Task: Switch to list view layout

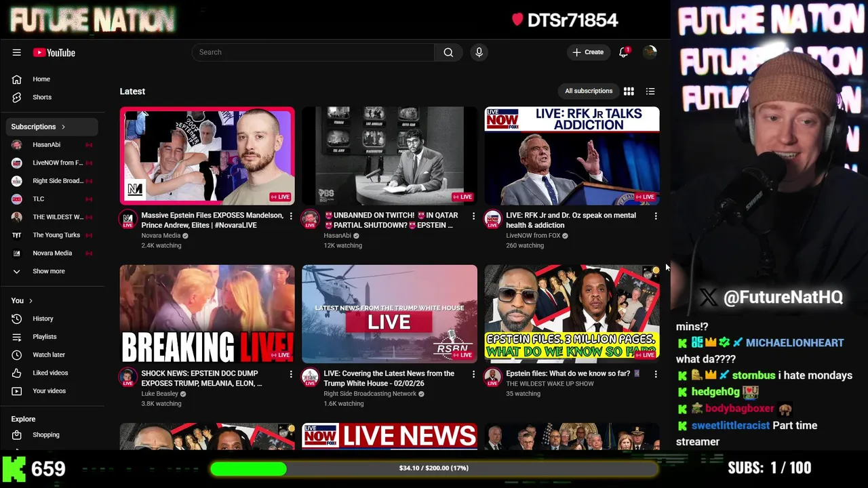Action: coord(650,91)
